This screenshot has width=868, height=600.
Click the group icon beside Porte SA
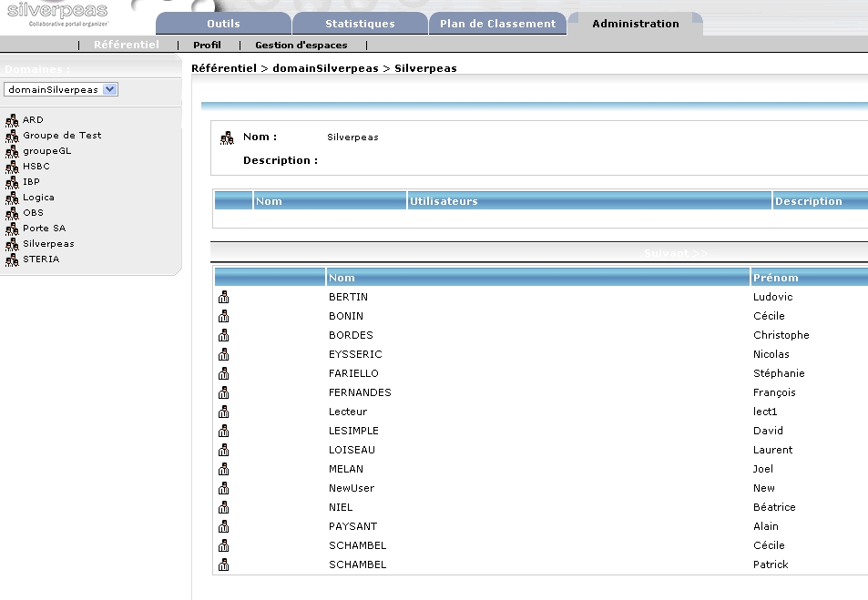(x=12, y=229)
